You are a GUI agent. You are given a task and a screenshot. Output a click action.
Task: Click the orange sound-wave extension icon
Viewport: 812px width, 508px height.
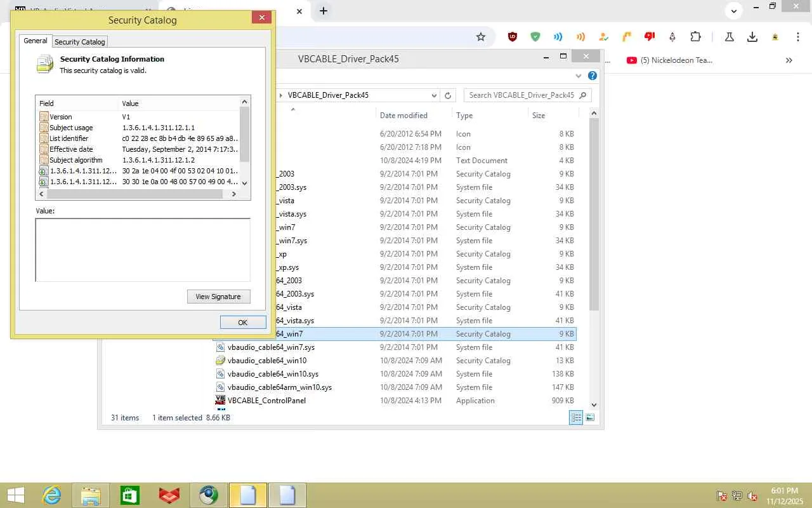coord(580,37)
